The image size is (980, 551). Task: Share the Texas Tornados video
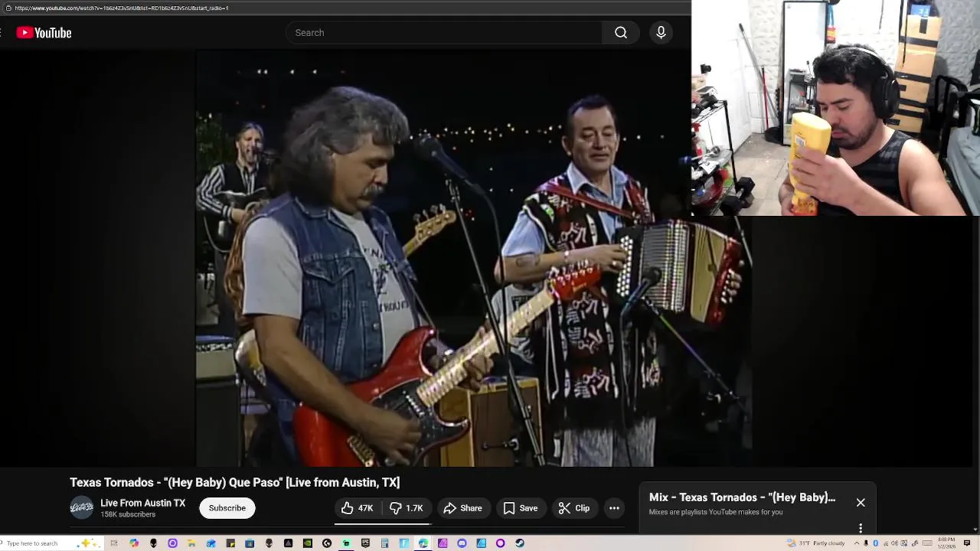pos(462,508)
